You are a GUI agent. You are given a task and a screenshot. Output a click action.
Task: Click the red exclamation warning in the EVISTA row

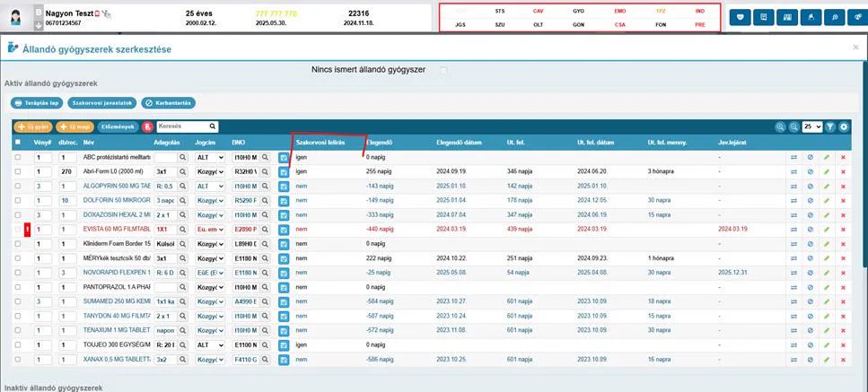click(28, 230)
